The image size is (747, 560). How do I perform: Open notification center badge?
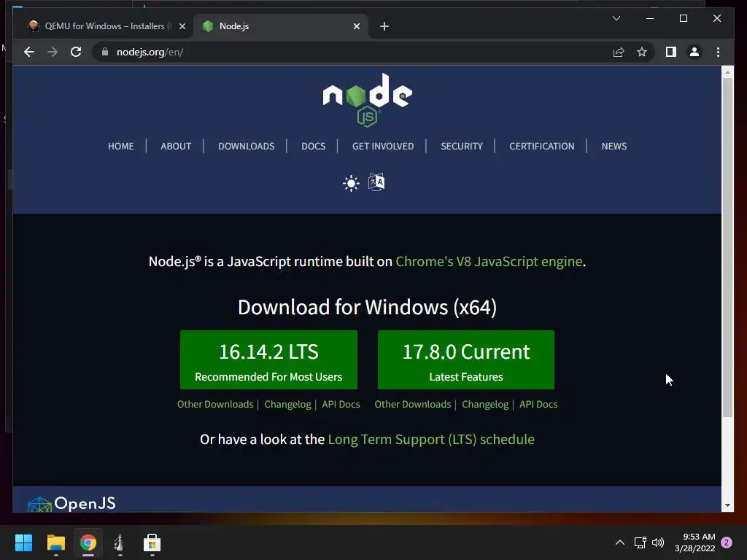727,542
